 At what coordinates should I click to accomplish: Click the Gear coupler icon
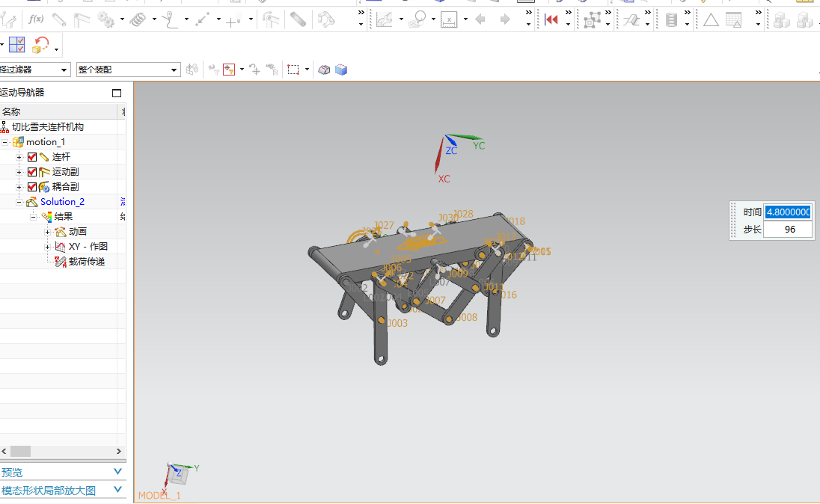tap(106, 20)
